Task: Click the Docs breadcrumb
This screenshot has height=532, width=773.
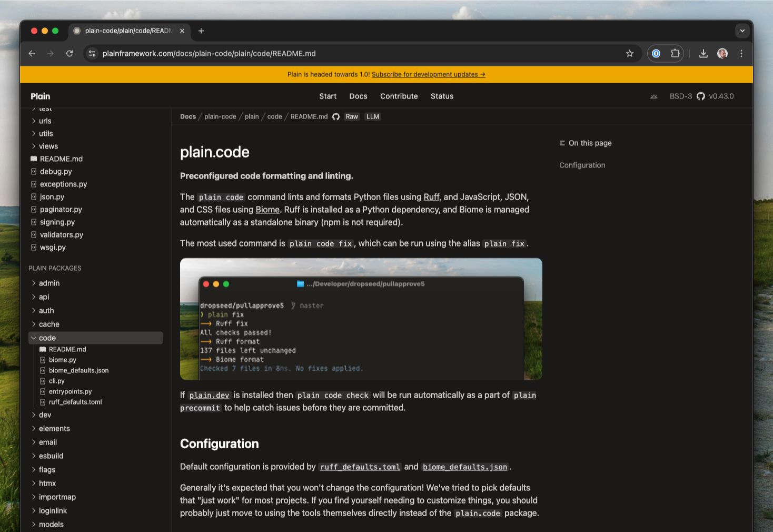Action: 188,116
